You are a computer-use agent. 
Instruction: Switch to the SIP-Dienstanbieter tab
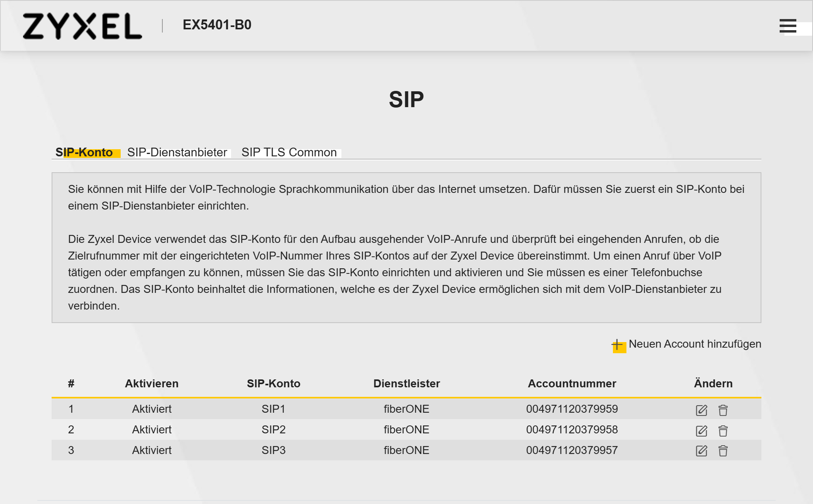pyautogui.click(x=177, y=152)
